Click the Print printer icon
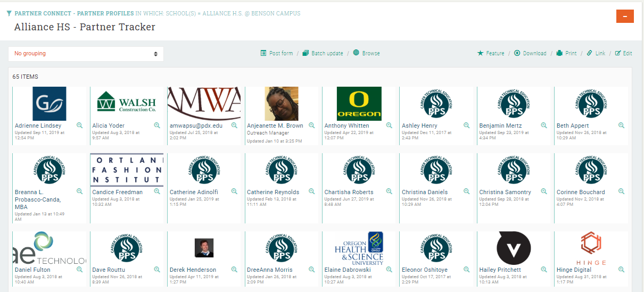The width and height of the screenshot is (644, 292). pos(559,53)
